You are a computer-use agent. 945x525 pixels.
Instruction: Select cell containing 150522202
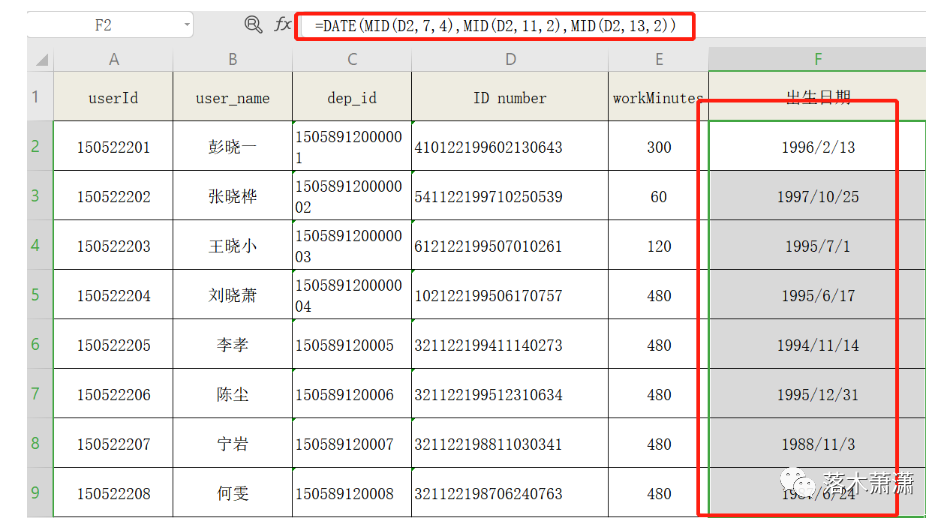pos(113,196)
